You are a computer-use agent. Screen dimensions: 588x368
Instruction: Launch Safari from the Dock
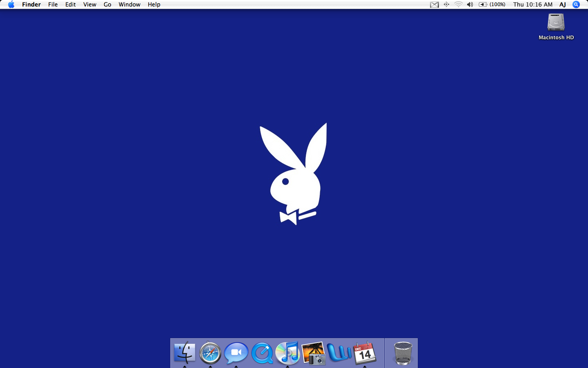(x=210, y=352)
